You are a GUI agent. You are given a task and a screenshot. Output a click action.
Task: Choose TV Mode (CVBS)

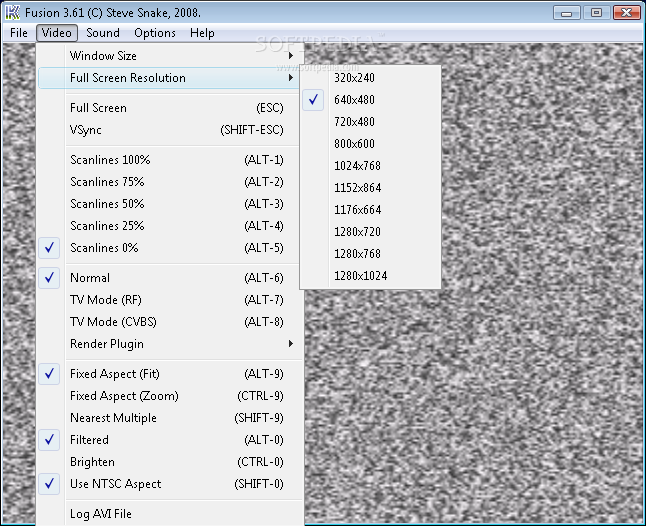pos(171,322)
